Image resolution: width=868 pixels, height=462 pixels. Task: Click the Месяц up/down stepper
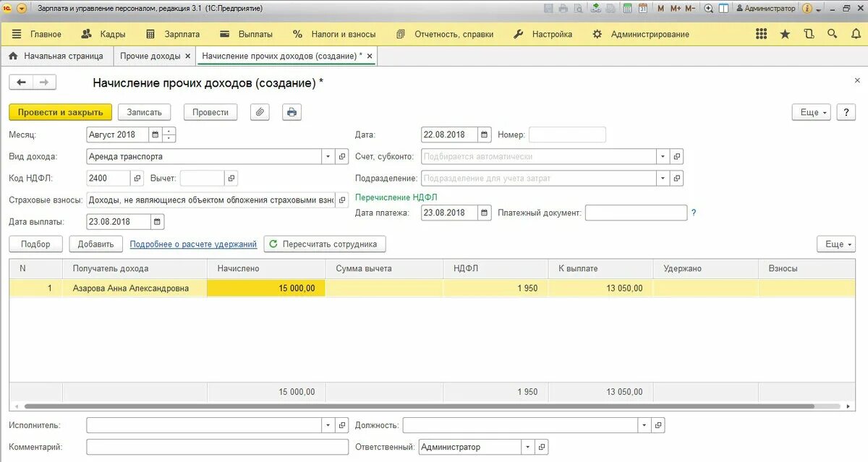(x=169, y=134)
